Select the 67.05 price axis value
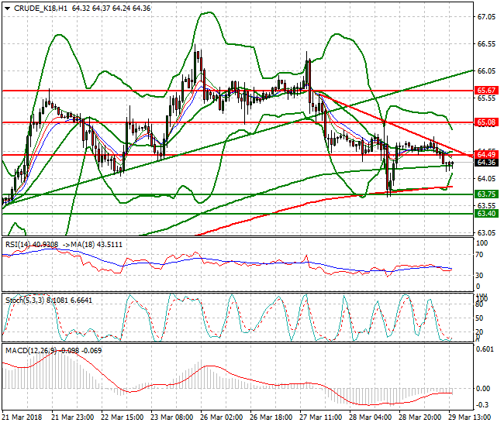504x426 pixels. 486,17
